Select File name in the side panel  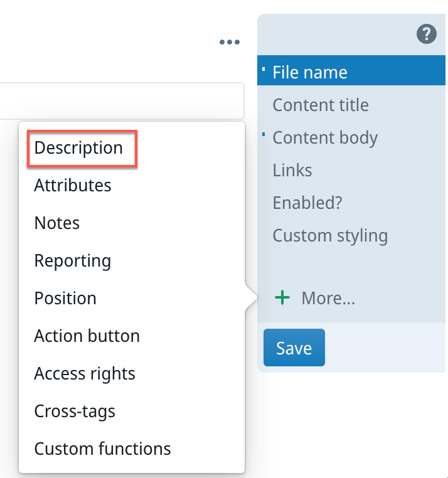pyautogui.click(x=310, y=73)
